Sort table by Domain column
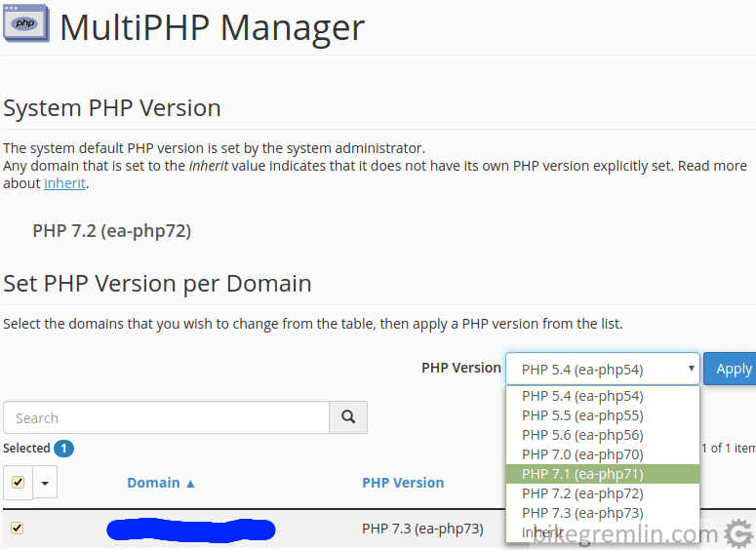756x550 pixels. [161, 483]
